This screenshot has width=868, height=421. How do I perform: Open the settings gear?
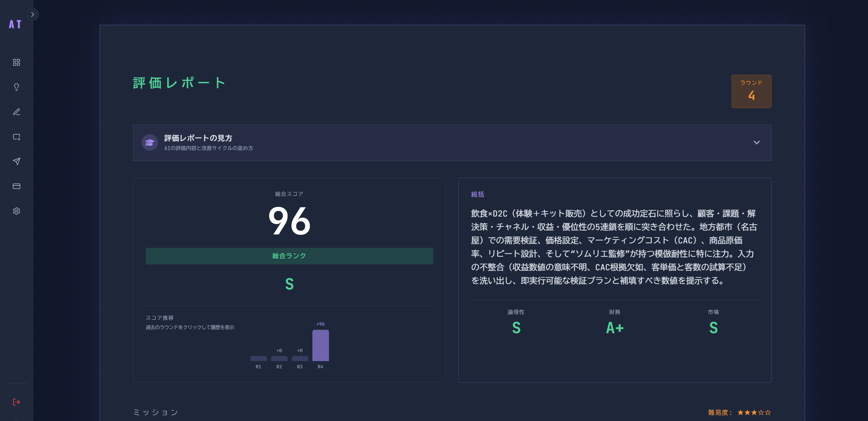[16, 211]
